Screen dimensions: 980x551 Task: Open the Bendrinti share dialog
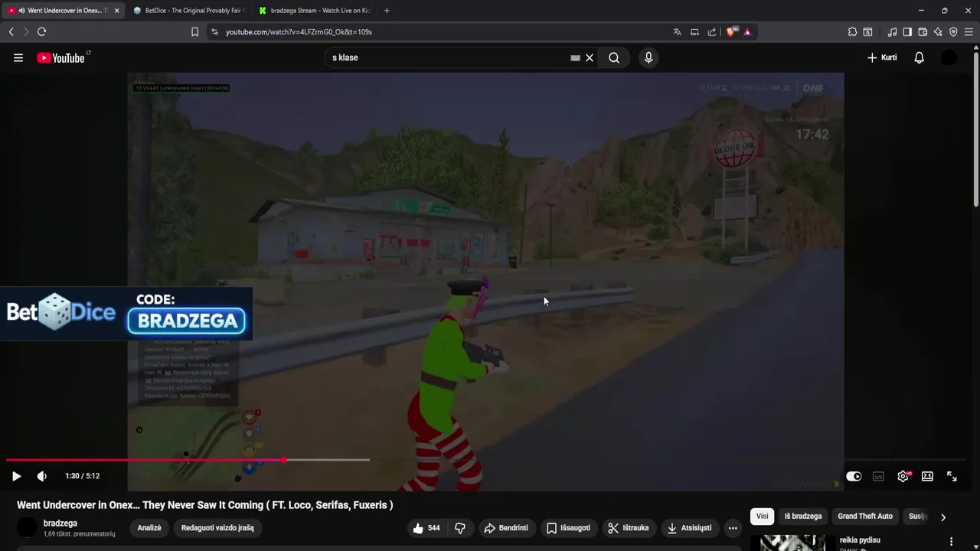coord(506,528)
